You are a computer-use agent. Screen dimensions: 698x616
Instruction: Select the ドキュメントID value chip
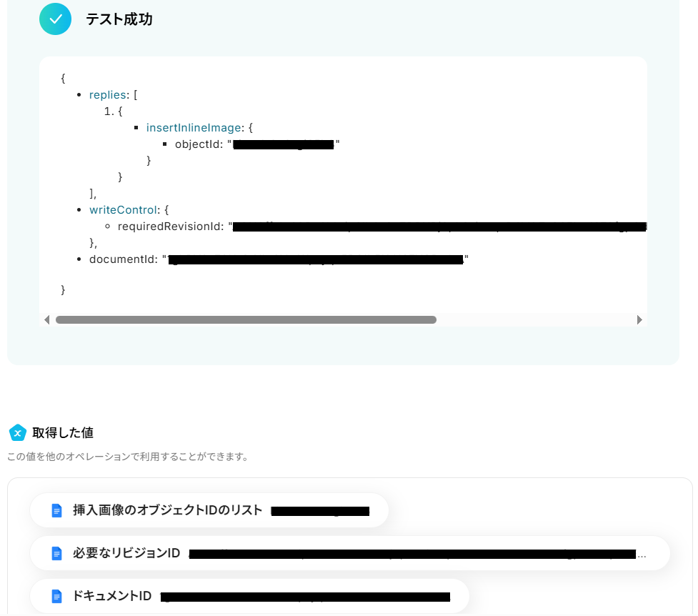(250, 596)
